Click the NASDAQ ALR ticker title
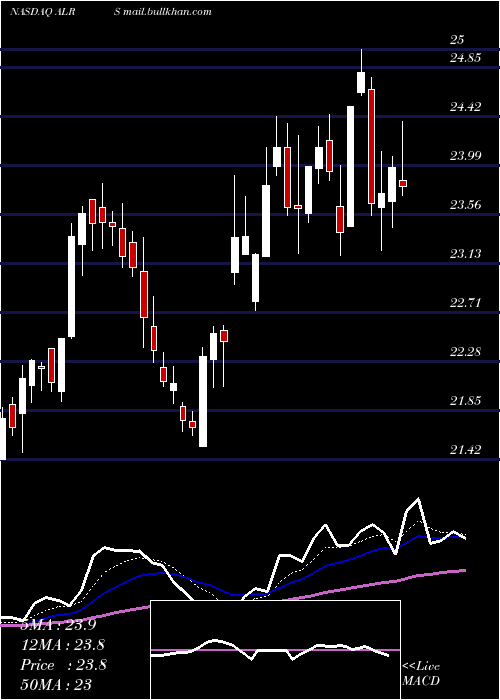 pyautogui.click(x=42, y=11)
